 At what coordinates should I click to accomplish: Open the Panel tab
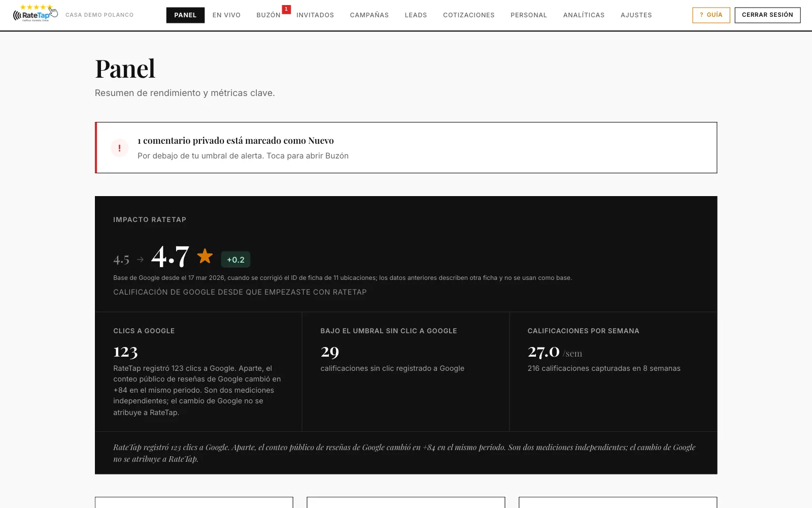[x=185, y=15]
